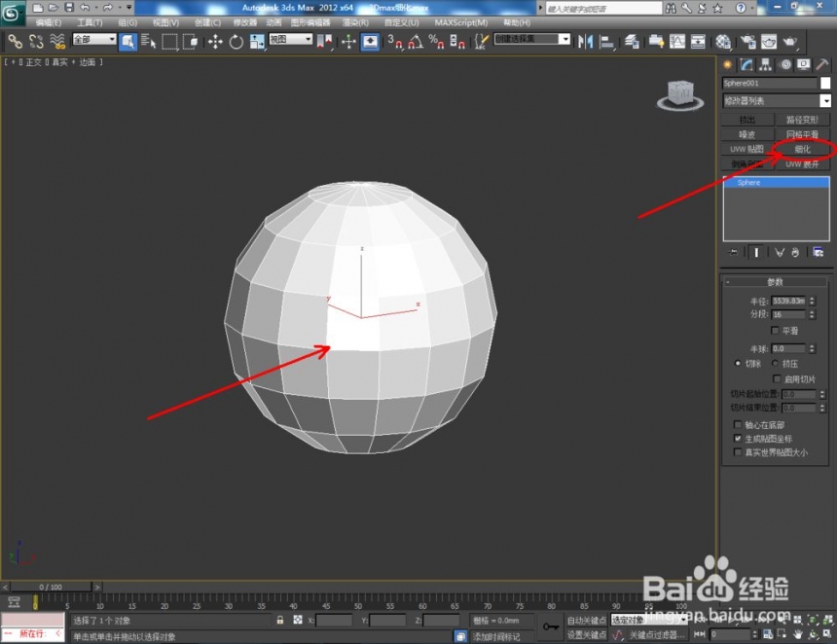Check the 轴心在底部 checkbox
This screenshot has width=837, height=644.
coord(738,425)
